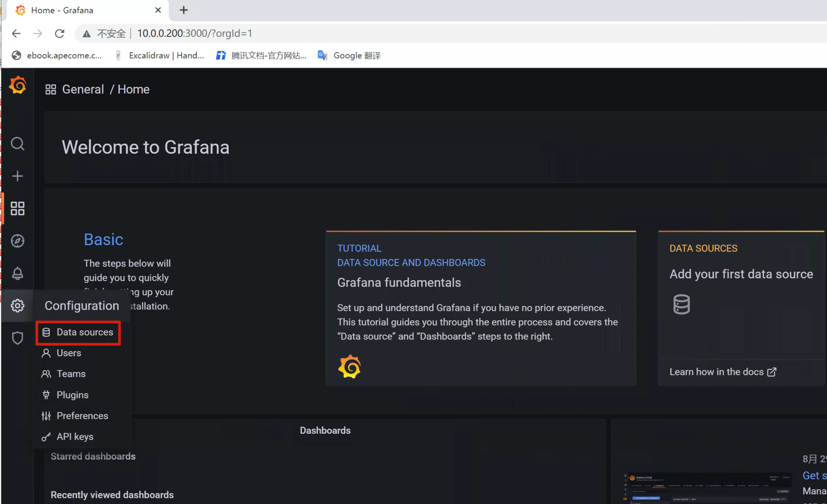Click the Grafana logo in sidebar
Viewport: 827px width, 504px height.
tap(17, 85)
